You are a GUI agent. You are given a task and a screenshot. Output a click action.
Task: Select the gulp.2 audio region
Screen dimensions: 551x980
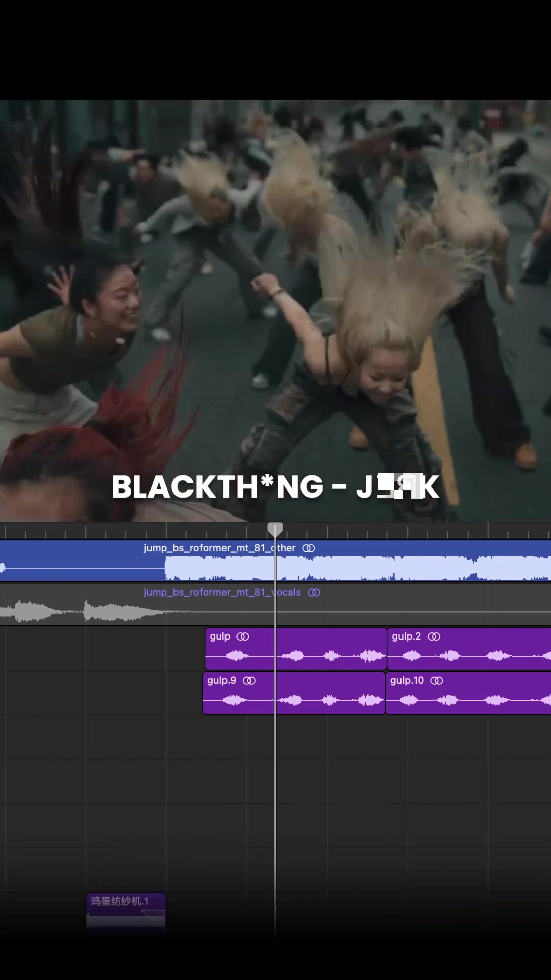469,649
